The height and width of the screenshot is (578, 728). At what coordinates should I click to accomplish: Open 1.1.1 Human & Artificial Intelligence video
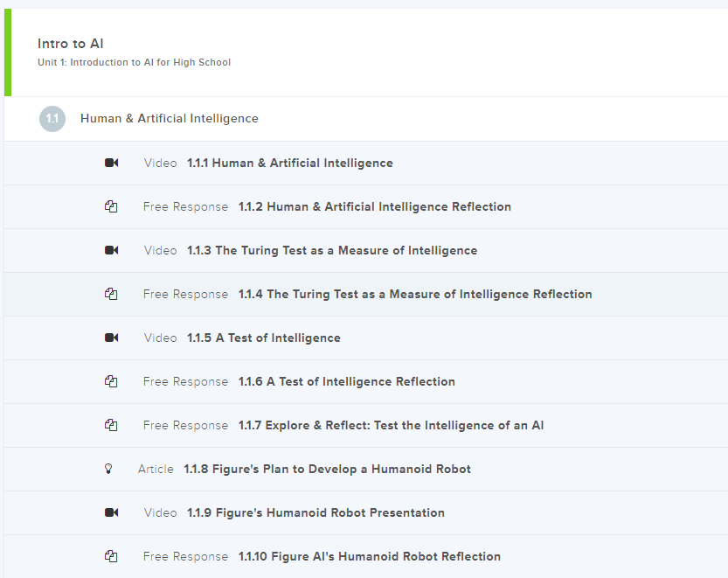(289, 163)
